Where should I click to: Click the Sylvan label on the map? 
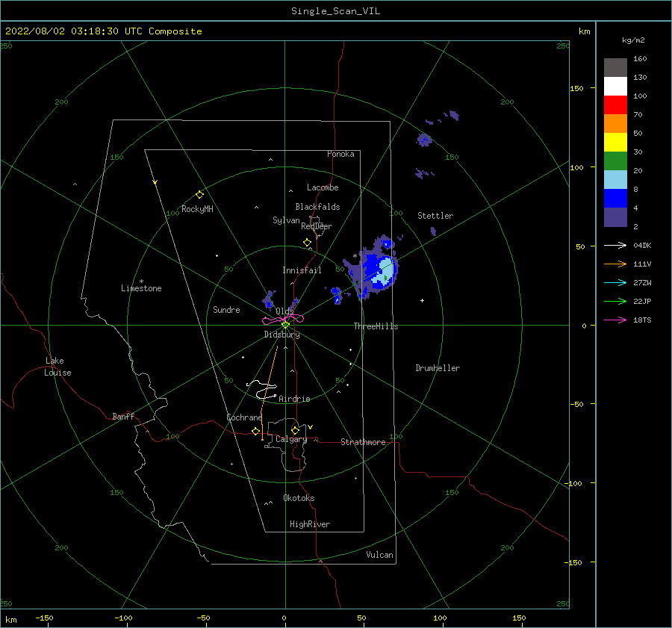(286, 220)
